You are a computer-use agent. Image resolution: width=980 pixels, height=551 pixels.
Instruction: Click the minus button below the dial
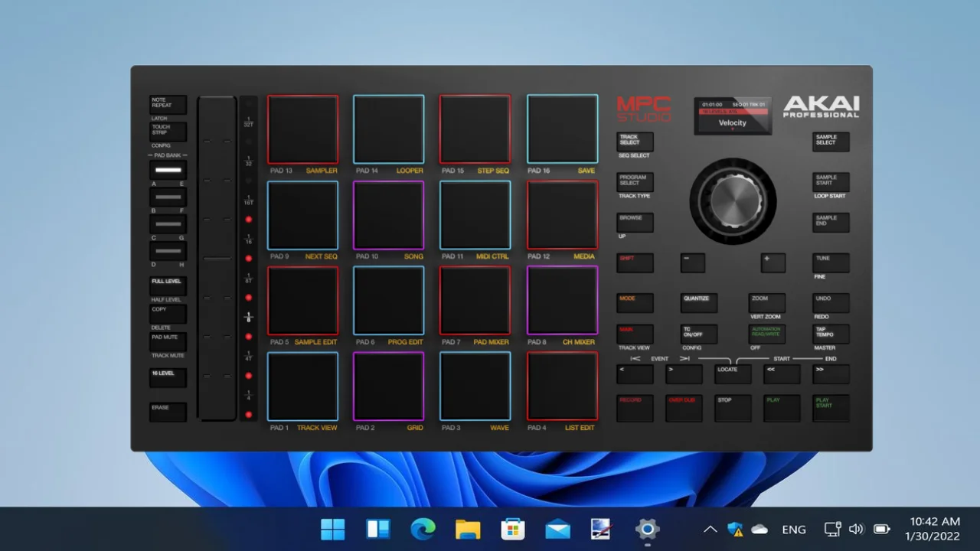coord(692,262)
